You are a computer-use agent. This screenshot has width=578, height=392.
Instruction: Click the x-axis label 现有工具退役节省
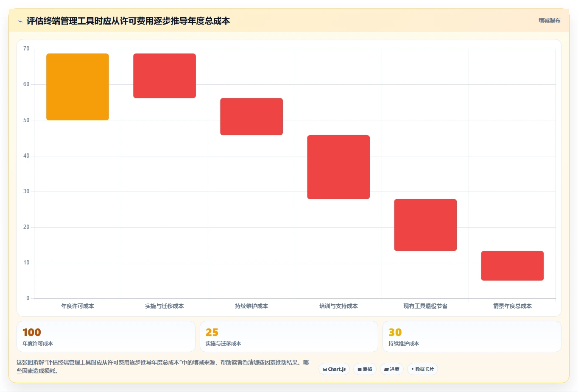pos(425,306)
